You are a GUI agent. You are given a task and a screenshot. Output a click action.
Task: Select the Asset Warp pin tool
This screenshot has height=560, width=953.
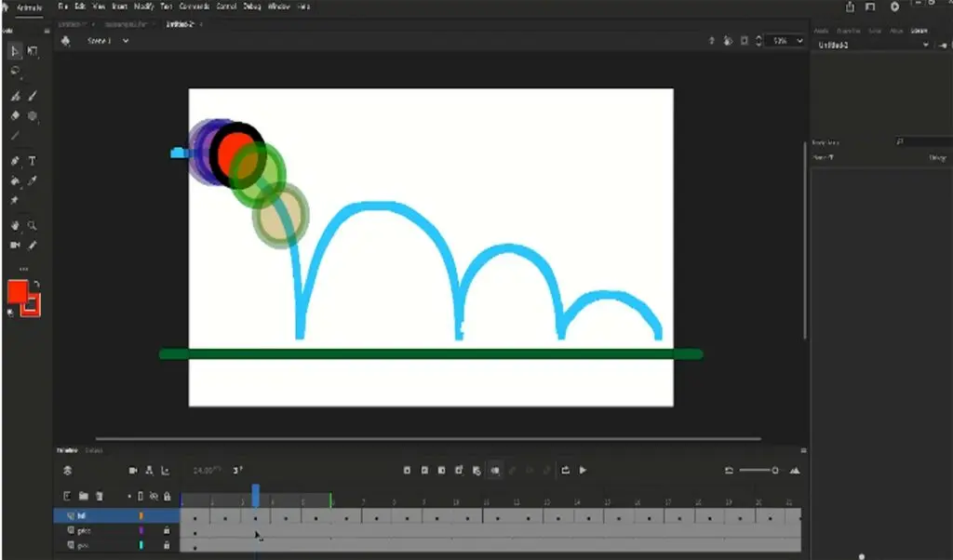tap(15, 200)
